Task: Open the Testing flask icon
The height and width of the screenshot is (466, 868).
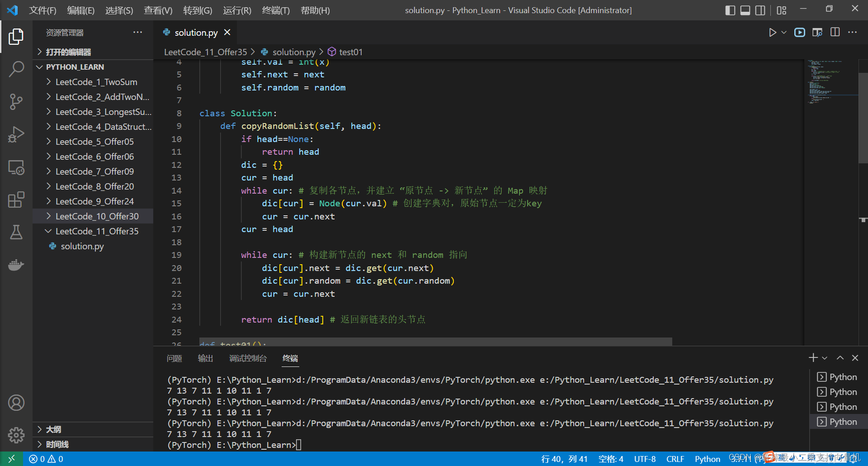Action: [x=16, y=232]
